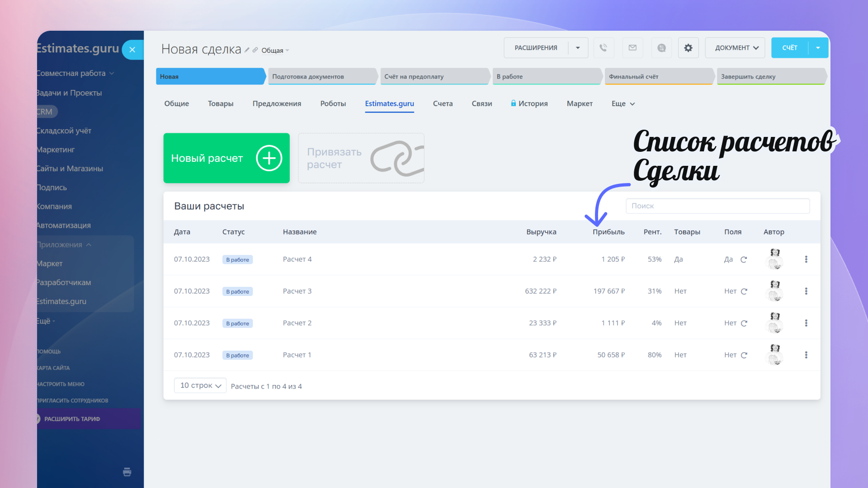Expand the РАСШИРЕНИЯ dropdown arrow
Viewport: 868px width, 488px height.
(578, 48)
